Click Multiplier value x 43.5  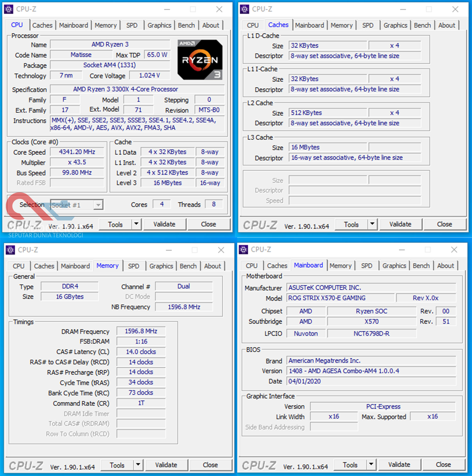(x=77, y=162)
